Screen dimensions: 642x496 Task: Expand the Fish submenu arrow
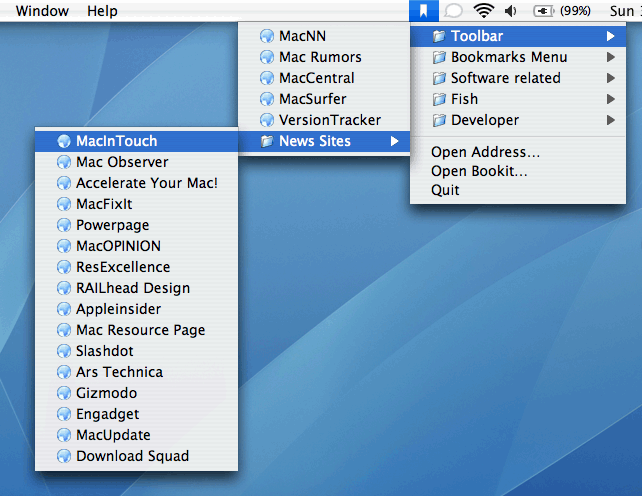[x=611, y=99]
